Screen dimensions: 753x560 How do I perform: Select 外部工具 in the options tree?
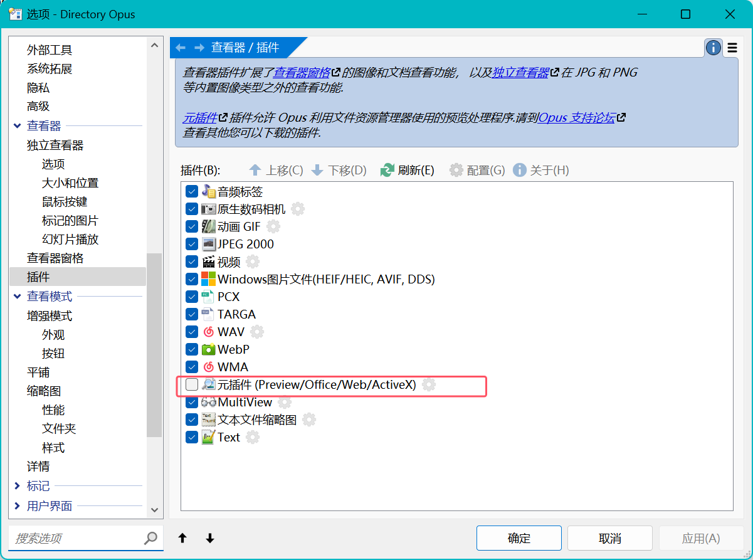click(x=50, y=50)
